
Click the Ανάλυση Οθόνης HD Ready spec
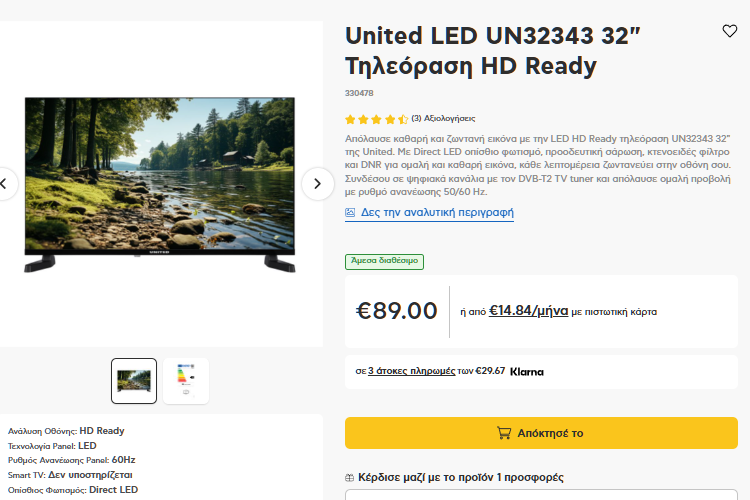tap(66, 431)
